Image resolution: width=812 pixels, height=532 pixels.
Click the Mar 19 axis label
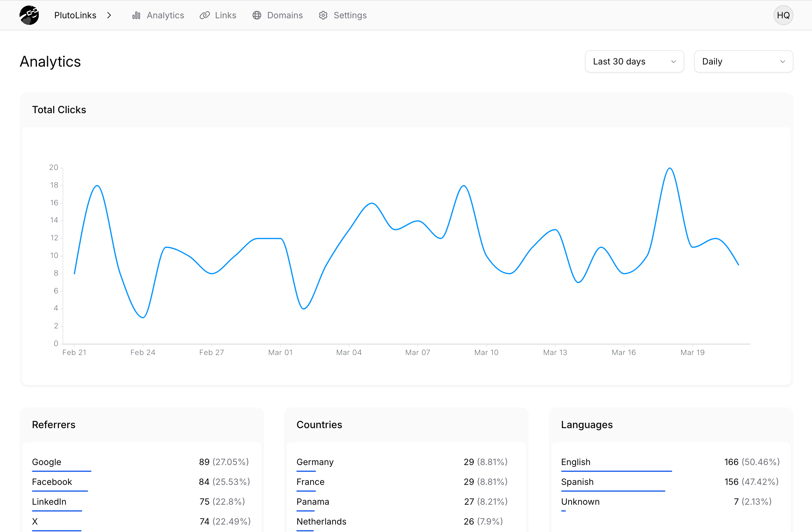tap(693, 352)
